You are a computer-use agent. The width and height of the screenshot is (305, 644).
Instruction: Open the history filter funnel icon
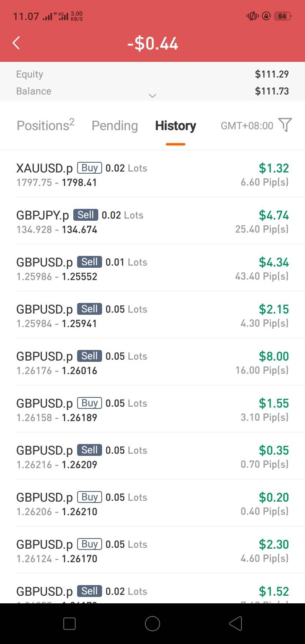[x=286, y=125]
